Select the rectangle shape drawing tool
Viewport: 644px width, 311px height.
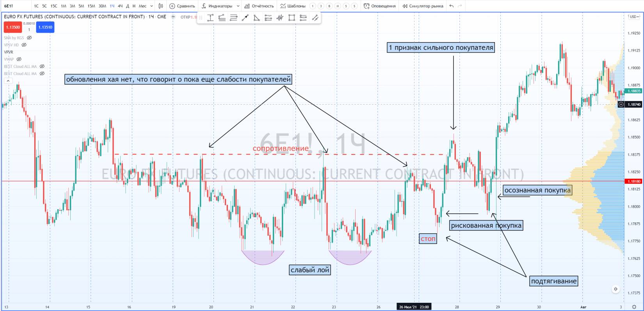[292, 18]
